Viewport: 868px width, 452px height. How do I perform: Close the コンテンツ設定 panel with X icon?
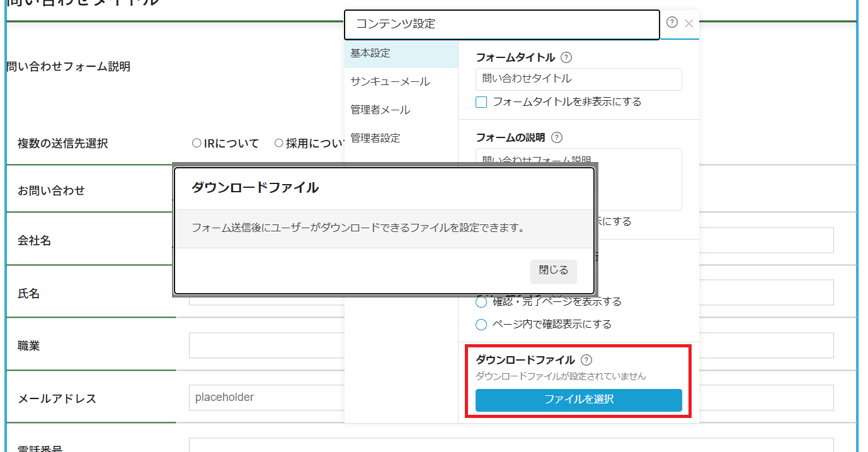[688, 23]
